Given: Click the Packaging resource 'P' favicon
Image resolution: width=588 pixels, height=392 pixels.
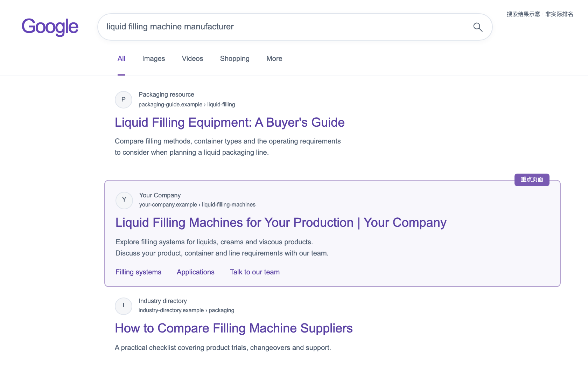Looking at the screenshot, I should coord(124,100).
